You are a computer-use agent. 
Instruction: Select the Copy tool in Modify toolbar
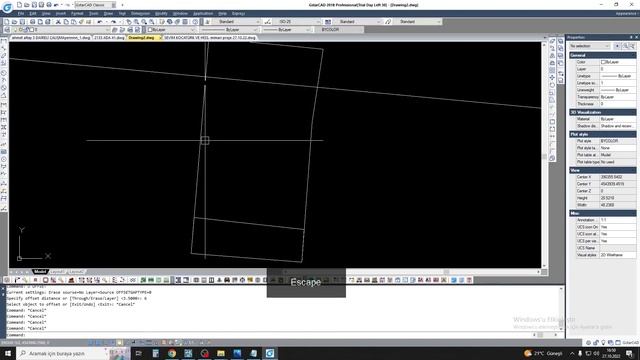pos(553,48)
